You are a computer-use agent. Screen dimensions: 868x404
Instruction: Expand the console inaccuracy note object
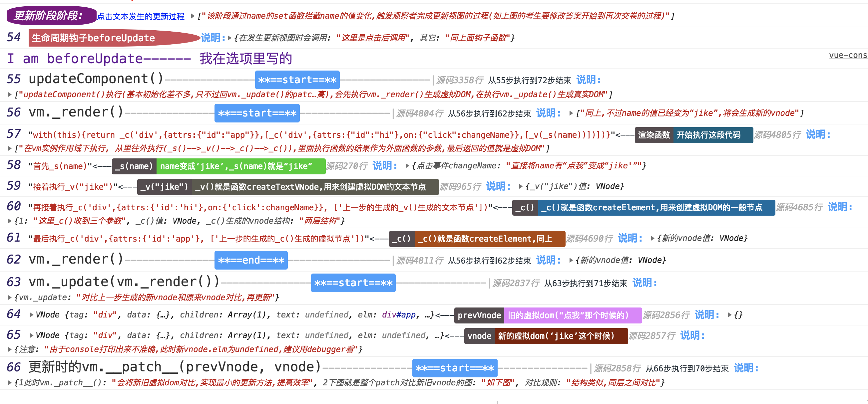click(x=10, y=349)
